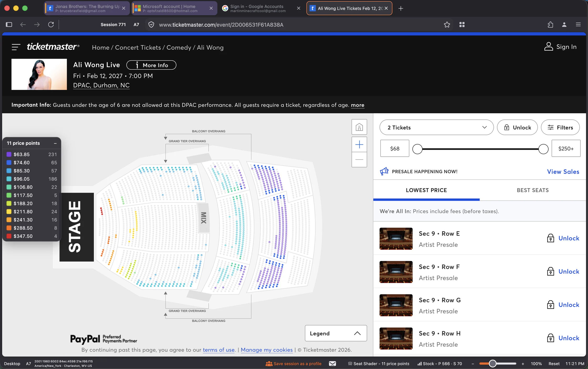Switch to Microsoft account Home tab

tap(174, 8)
